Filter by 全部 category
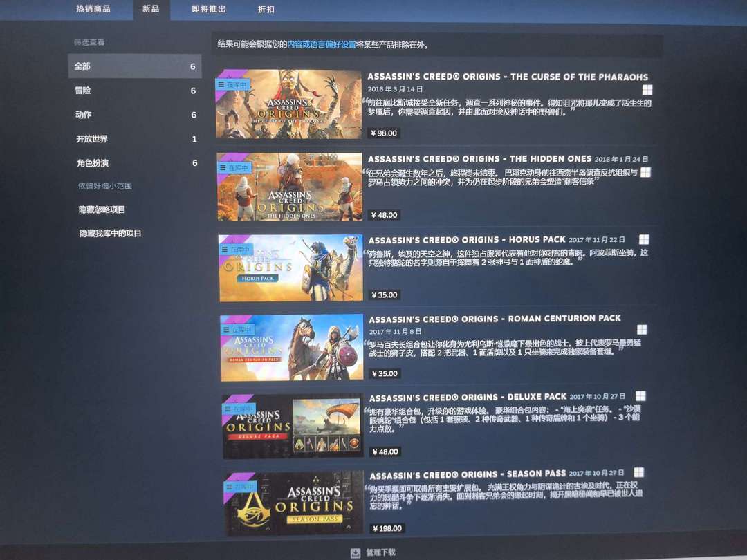The width and height of the screenshot is (747, 560). (x=135, y=66)
